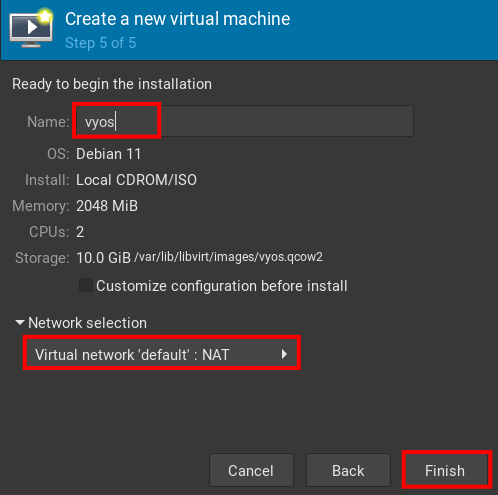Select the storage path /var/lib/libvirt/images/vyos.qcow2

tap(228, 257)
